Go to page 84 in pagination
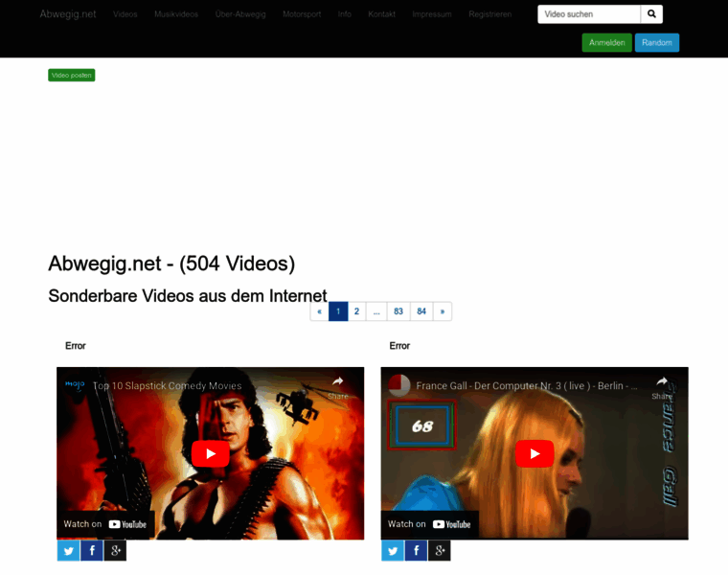Viewport: 728px width, 575px height. click(421, 311)
